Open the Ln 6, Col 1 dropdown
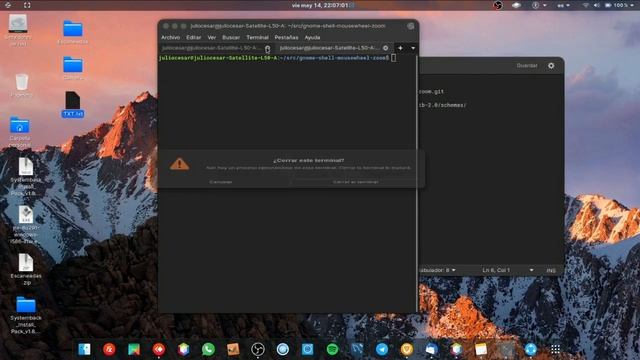Image resolution: width=640 pixels, height=360 pixels. [x=507, y=270]
